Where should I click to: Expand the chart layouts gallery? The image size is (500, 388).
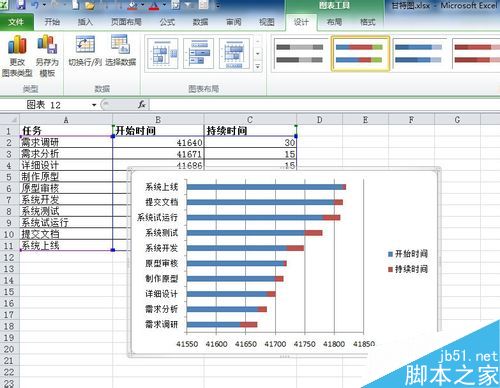point(258,66)
